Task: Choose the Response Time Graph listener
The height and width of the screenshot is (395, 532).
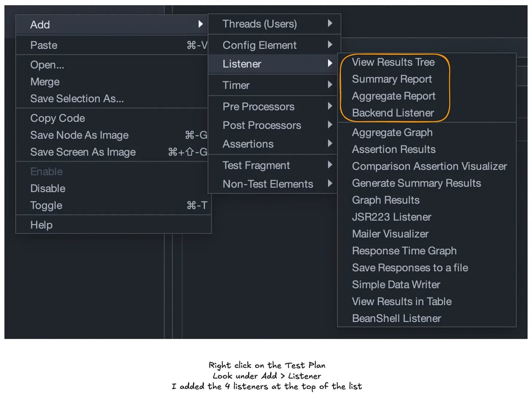Action: coord(404,251)
